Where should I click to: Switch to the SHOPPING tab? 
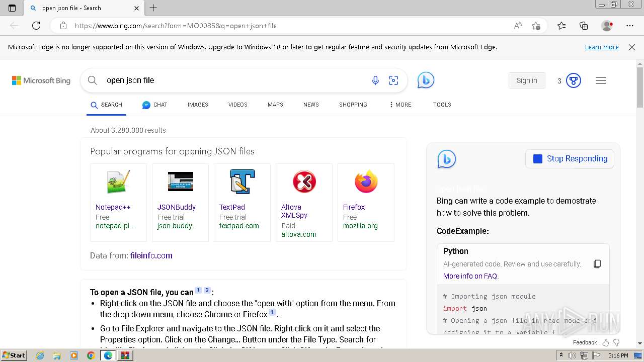click(x=353, y=105)
